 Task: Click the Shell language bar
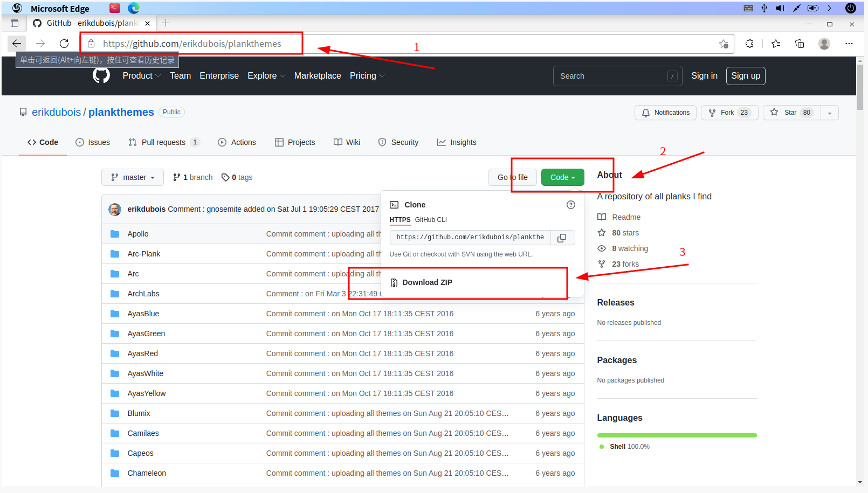tap(677, 435)
